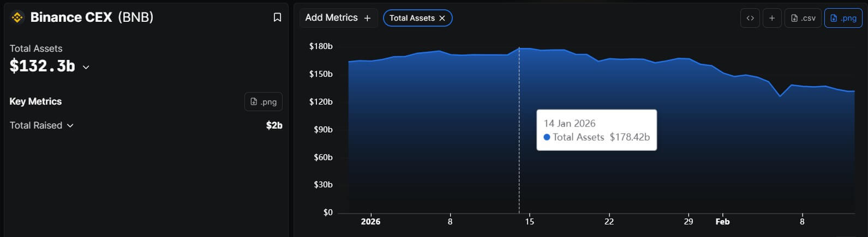
Task: Select the Key Metrics heading
Action: click(35, 101)
